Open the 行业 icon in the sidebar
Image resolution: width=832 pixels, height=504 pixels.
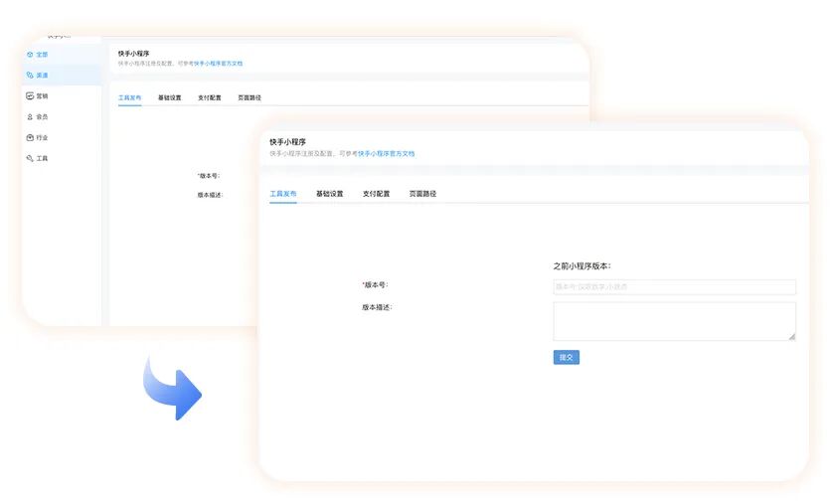point(30,137)
